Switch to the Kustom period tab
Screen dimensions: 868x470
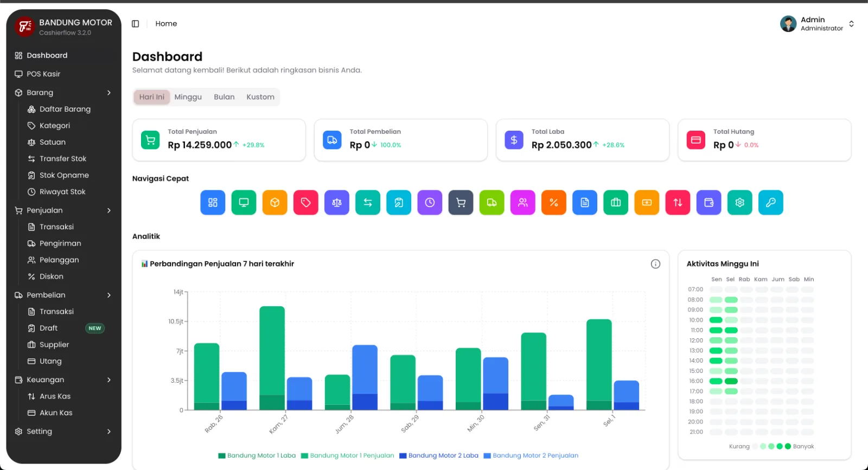pos(260,97)
